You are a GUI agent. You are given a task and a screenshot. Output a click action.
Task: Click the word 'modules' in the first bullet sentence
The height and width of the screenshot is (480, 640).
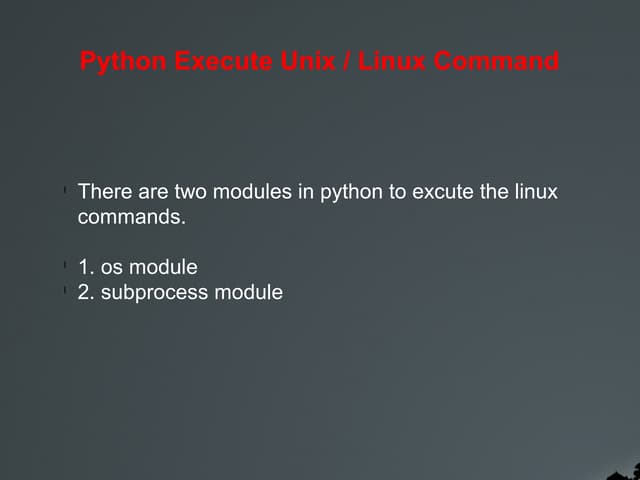pos(252,191)
